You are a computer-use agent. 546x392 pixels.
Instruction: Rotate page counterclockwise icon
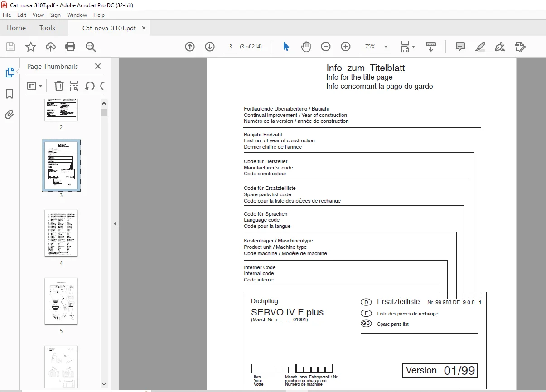click(x=89, y=86)
